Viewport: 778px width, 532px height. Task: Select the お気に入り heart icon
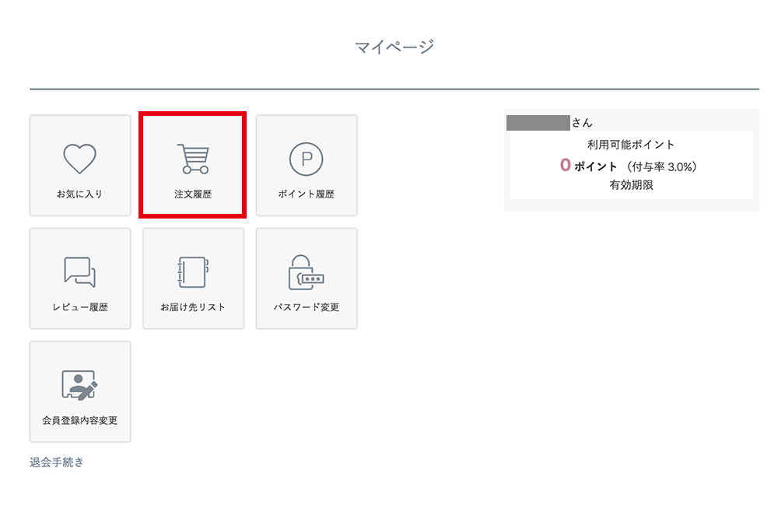(x=79, y=157)
